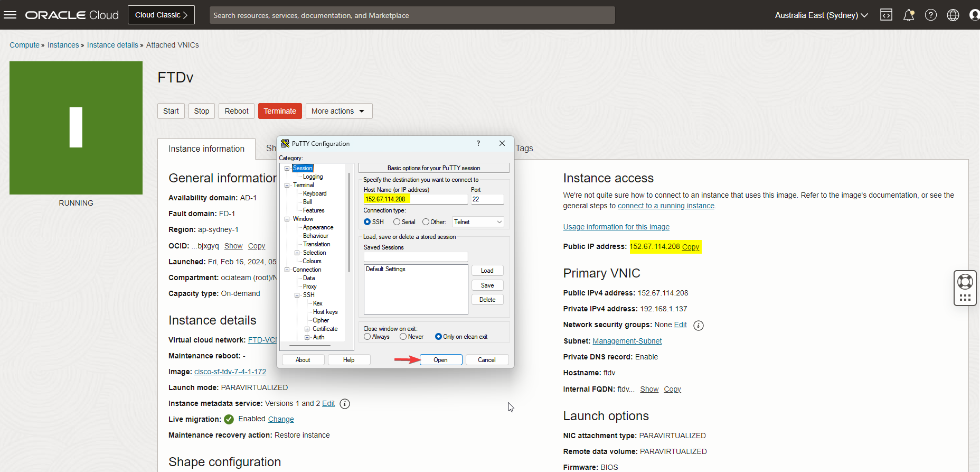980x472 pixels.
Task: Click the Port input field
Action: (x=487, y=199)
